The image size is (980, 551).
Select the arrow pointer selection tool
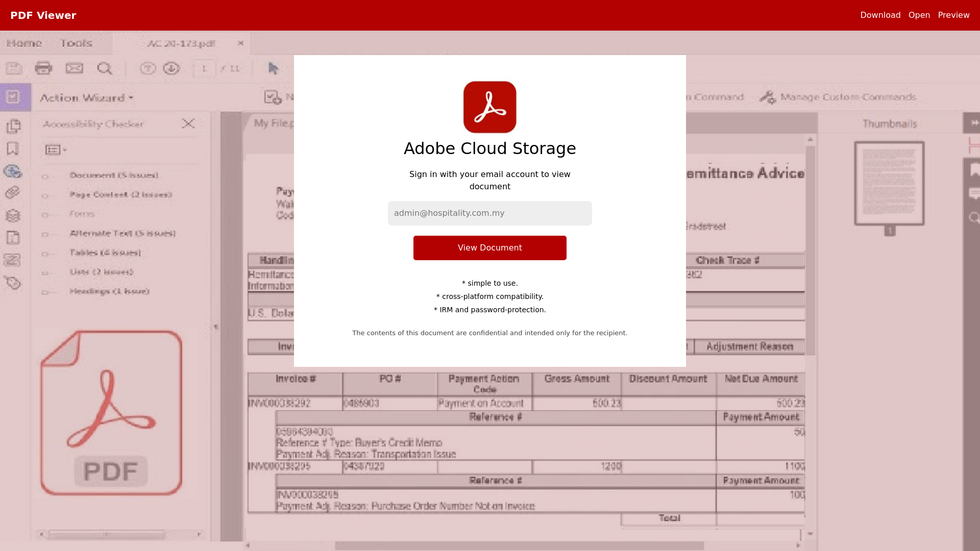click(x=274, y=68)
